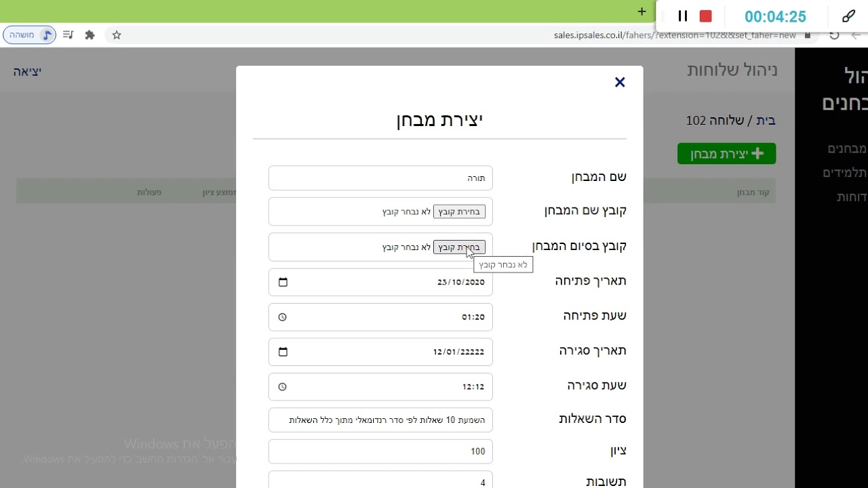
Task: Pause the screen recording
Action: click(x=683, y=16)
